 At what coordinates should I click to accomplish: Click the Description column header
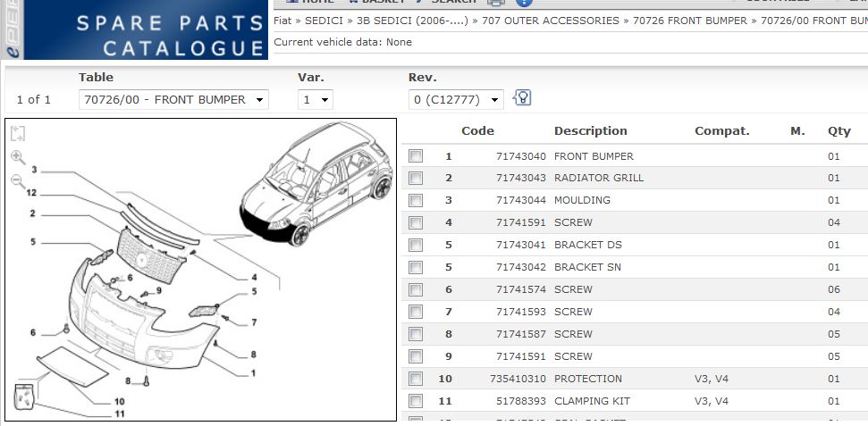(591, 131)
